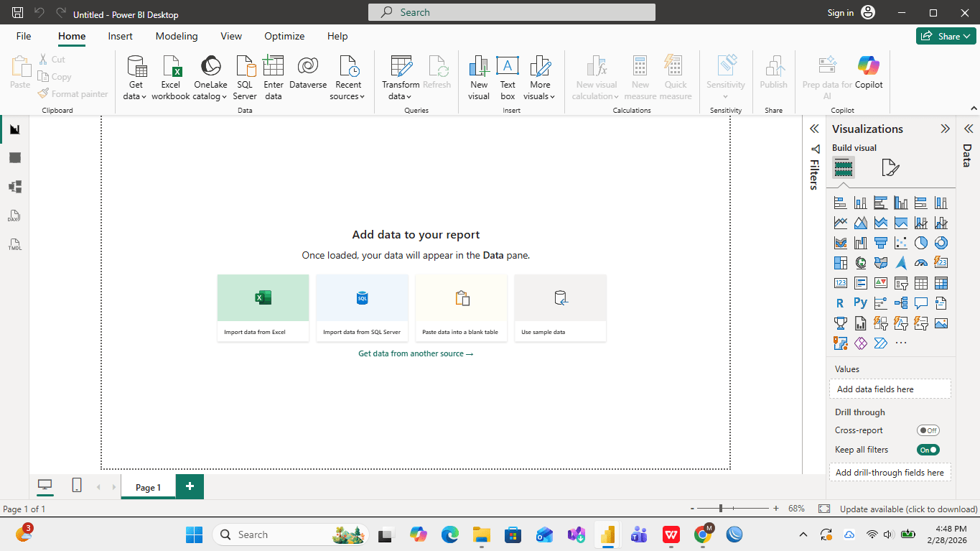Open the DAX query view
Screen dimensions: 980x551
(x=14, y=216)
